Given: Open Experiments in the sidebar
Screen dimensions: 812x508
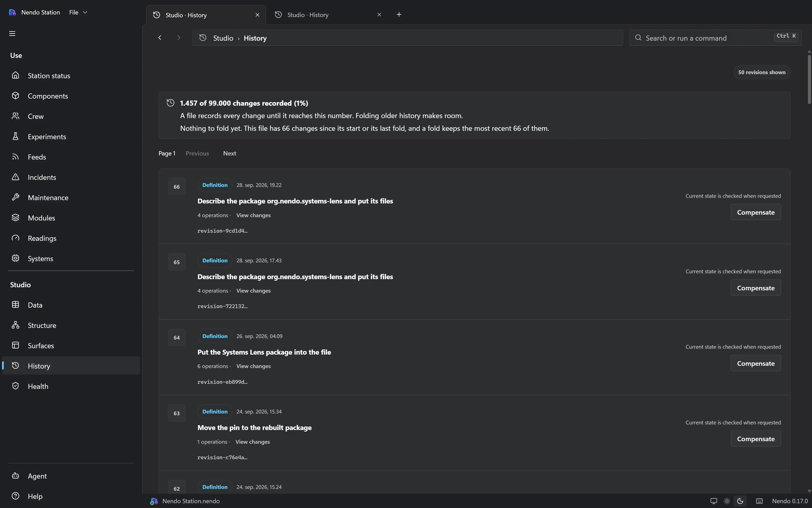Looking at the screenshot, I should tap(71, 137).
